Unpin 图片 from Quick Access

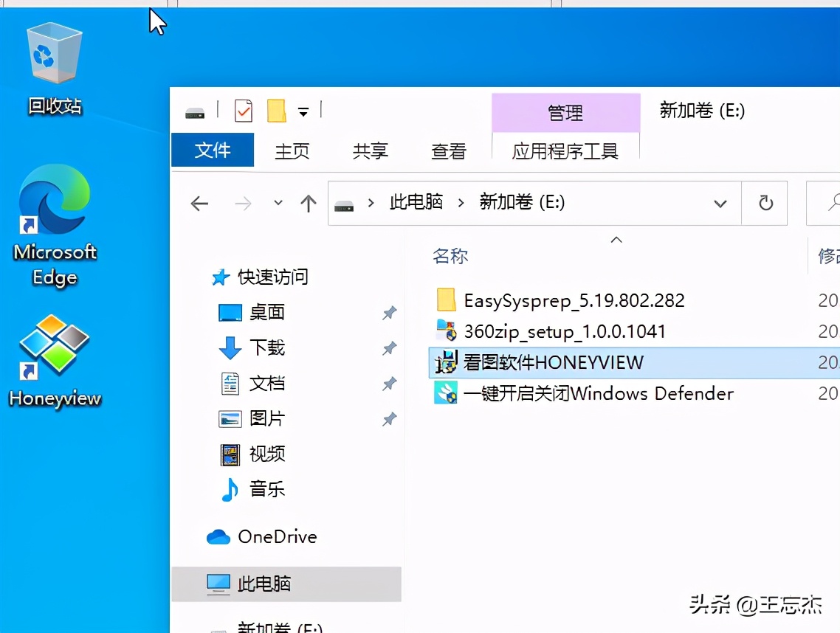[389, 419]
